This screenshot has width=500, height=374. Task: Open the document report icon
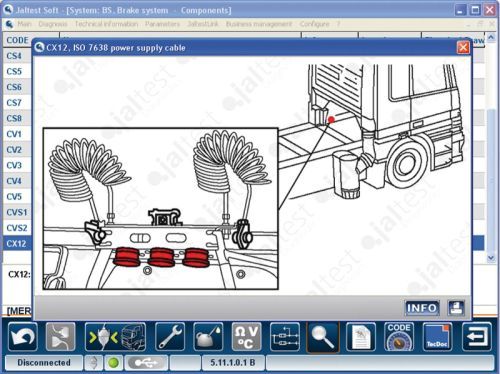point(361,337)
